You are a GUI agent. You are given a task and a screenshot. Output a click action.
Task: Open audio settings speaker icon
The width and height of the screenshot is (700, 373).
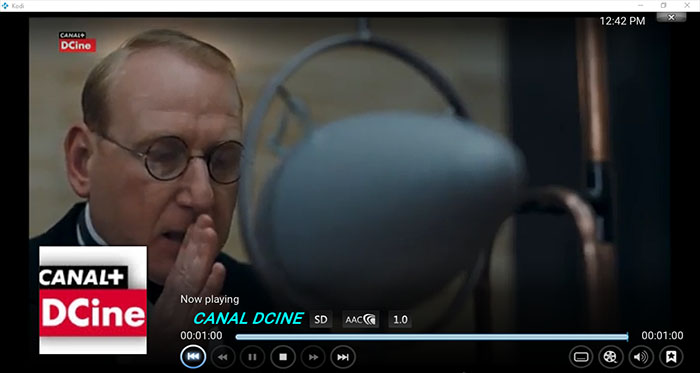click(x=641, y=357)
